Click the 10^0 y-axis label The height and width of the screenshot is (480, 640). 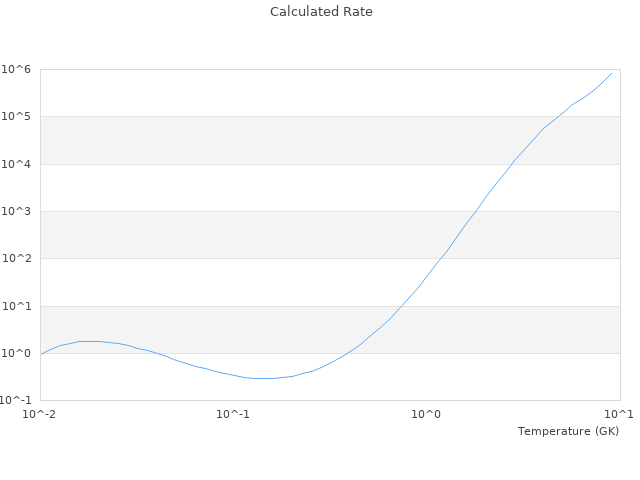point(17,353)
